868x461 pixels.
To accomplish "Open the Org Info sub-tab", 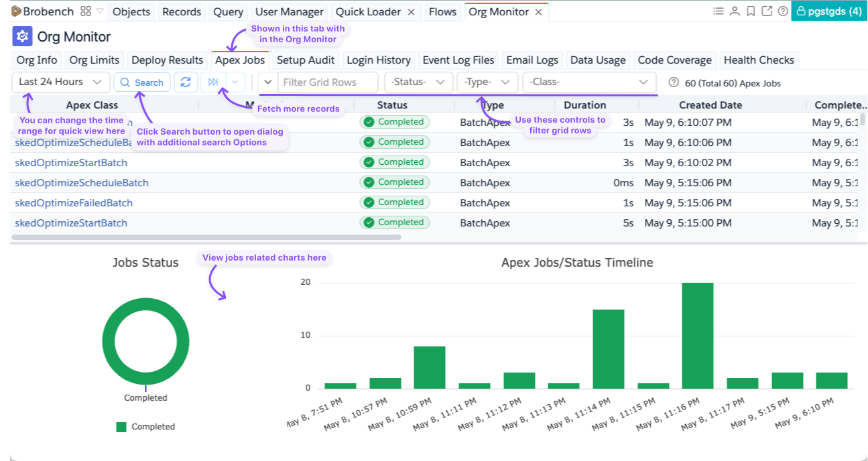I will (x=37, y=60).
